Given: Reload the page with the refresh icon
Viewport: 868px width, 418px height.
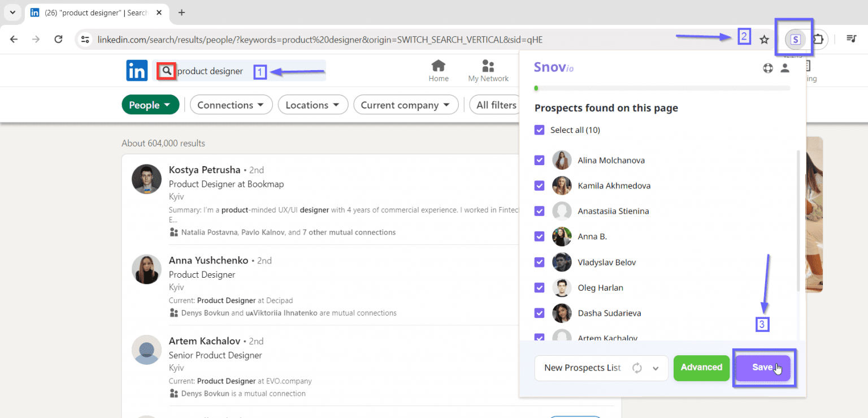Looking at the screenshot, I should click(58, 39).
